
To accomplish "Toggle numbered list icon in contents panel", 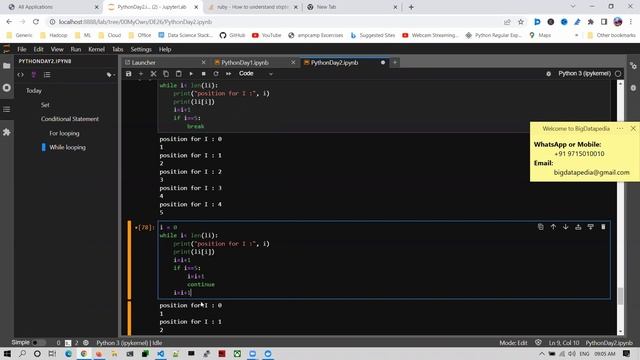I will (47, 75).
